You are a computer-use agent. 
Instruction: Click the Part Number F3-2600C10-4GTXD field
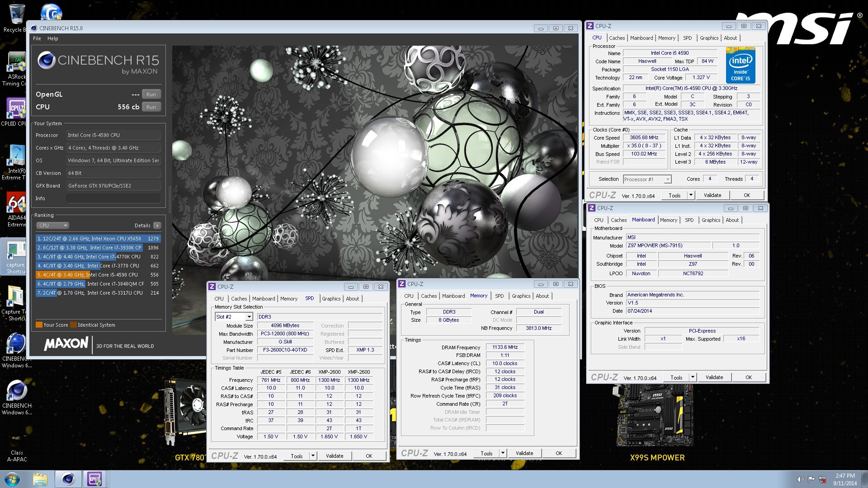[285, 350]
